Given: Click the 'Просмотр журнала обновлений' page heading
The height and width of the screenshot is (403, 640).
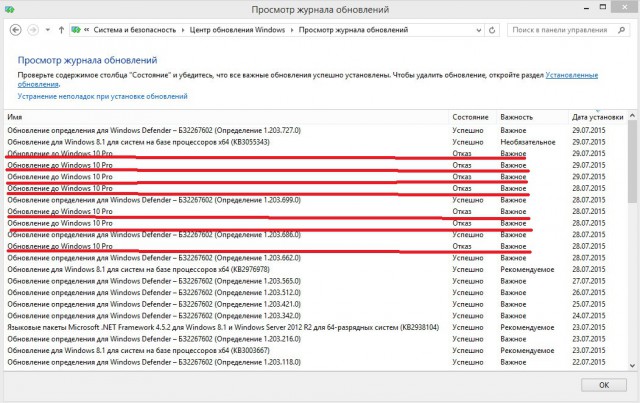Looking at the screenshot, I should click(87, 60).
